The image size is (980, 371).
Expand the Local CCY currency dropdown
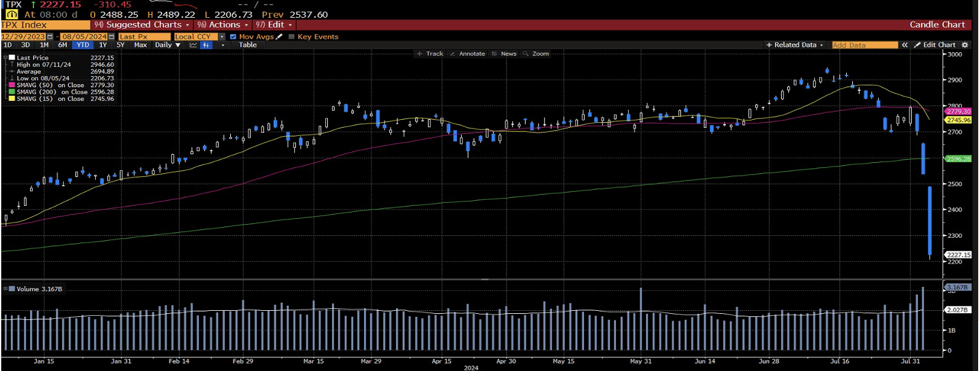(222, 37)
